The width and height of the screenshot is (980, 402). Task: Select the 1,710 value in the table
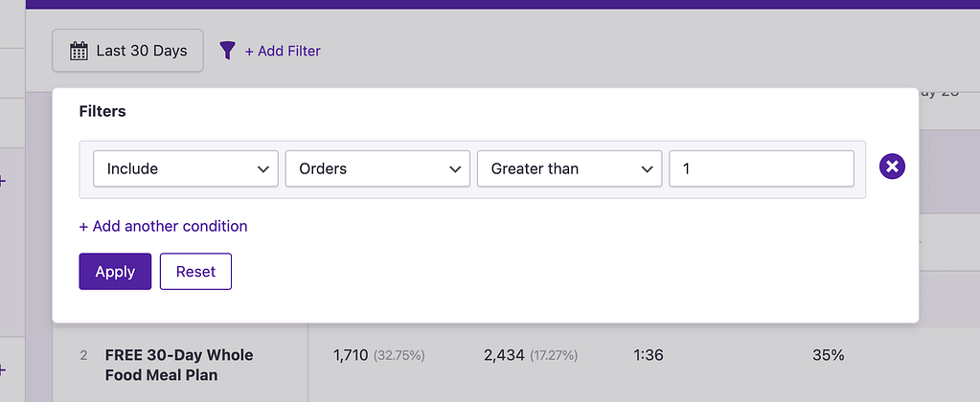point(350,355)
